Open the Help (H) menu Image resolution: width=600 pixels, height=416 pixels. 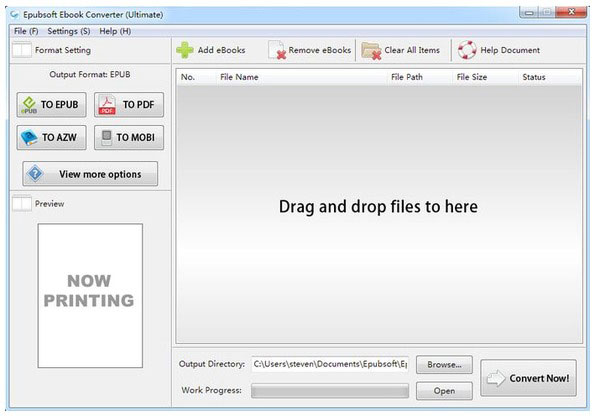115,31
